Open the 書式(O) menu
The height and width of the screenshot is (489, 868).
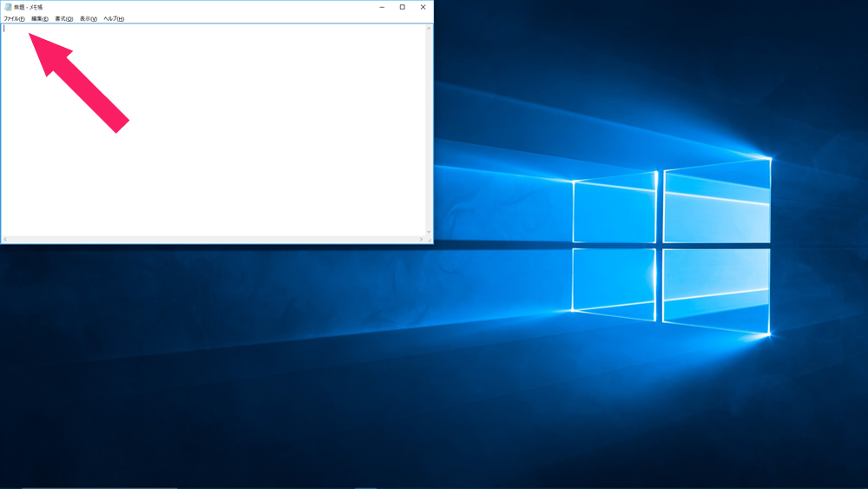[63, 19]
